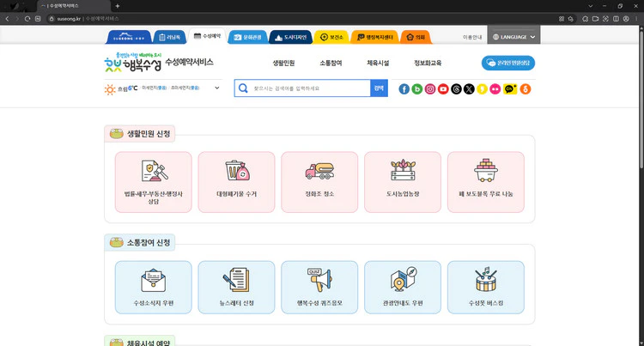The height and width of the screenshot is (346, 644).
Task: Open the Instagram social icon
Action: pos(430,89)
